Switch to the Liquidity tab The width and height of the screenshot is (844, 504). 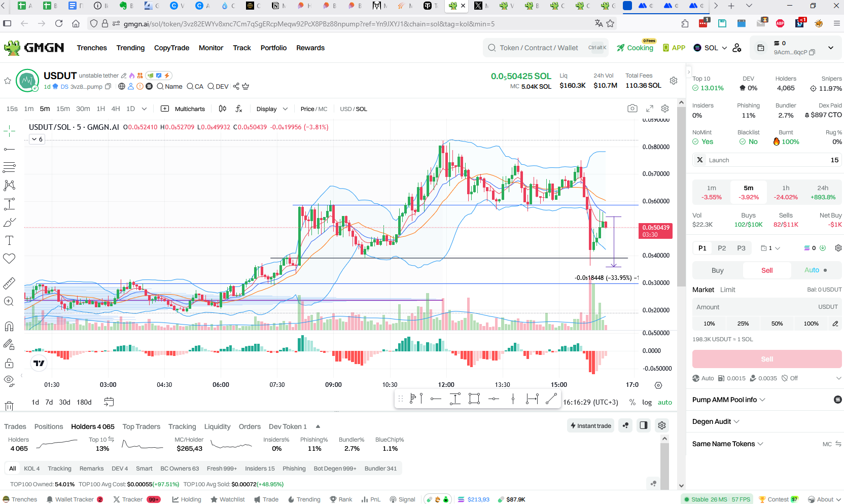click(x=217, y=426)
